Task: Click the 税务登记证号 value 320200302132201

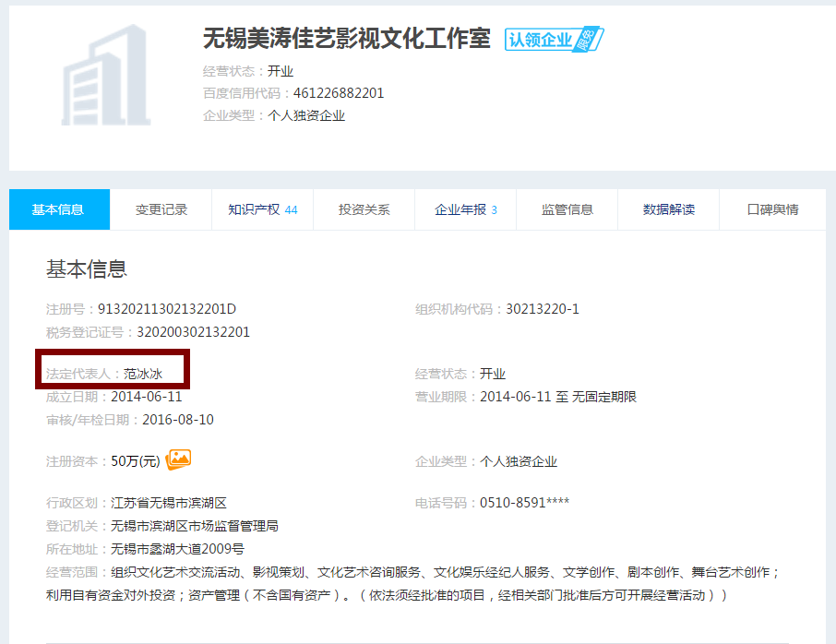Action: (193, 332)
